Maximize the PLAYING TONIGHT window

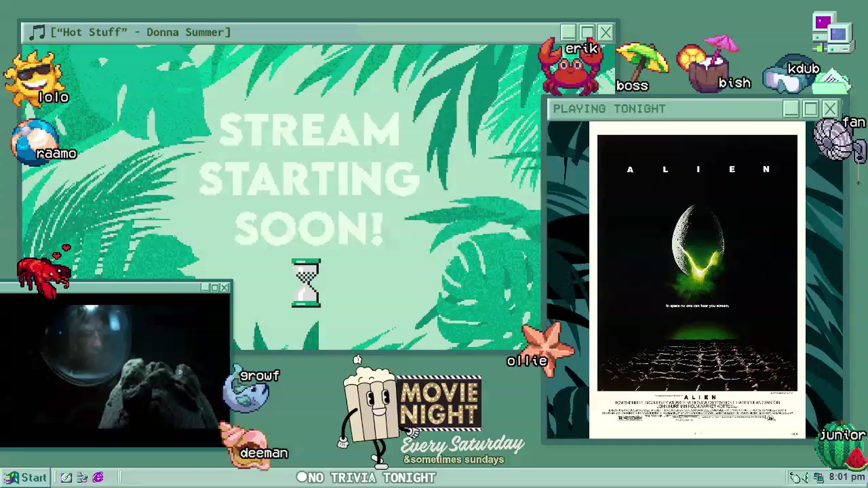(811, 109)
